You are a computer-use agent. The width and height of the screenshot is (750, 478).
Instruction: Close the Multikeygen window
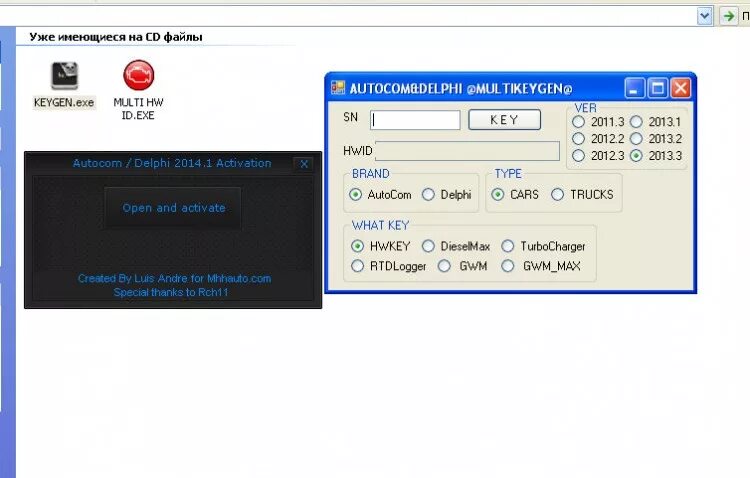point(680,89)
